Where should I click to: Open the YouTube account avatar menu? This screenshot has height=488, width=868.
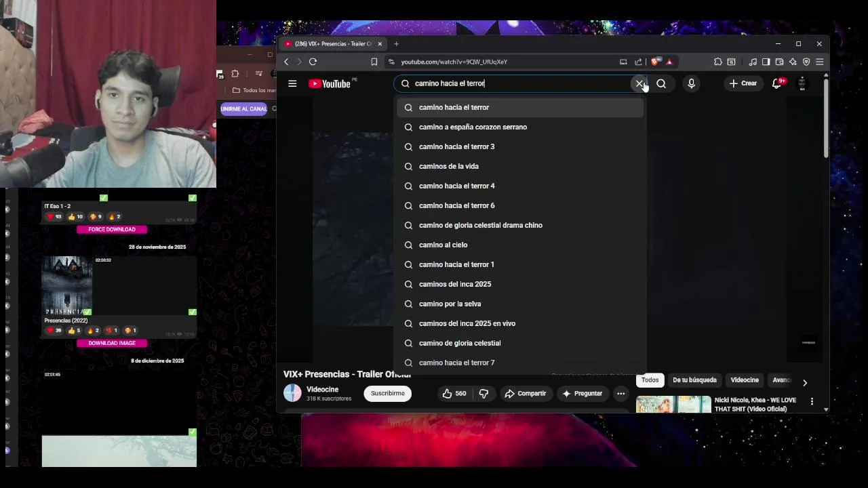tap(802, 83)
